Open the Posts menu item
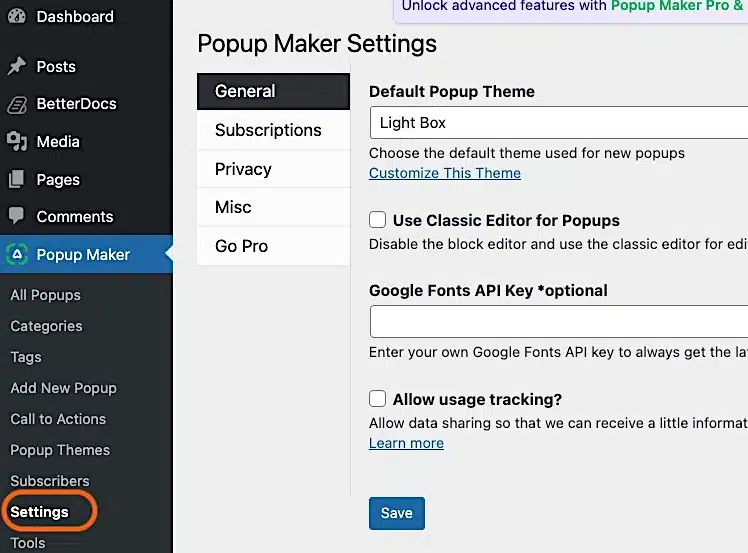748x553 pixels. tap(56, 66)
